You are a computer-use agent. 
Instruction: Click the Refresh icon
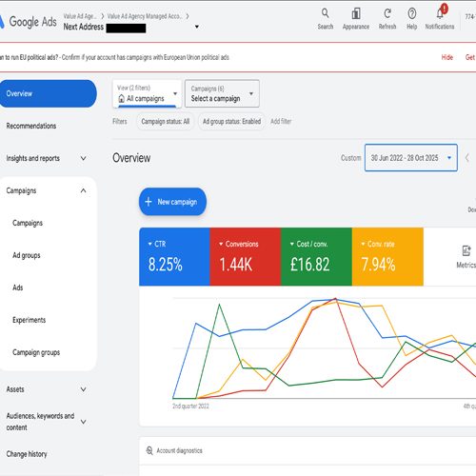[387, 13]
